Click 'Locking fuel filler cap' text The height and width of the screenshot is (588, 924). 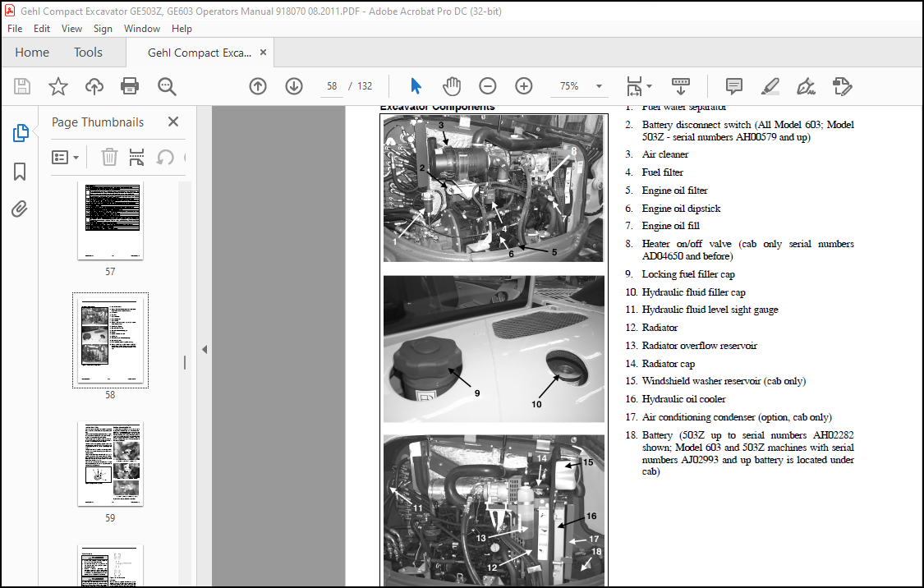688,274
